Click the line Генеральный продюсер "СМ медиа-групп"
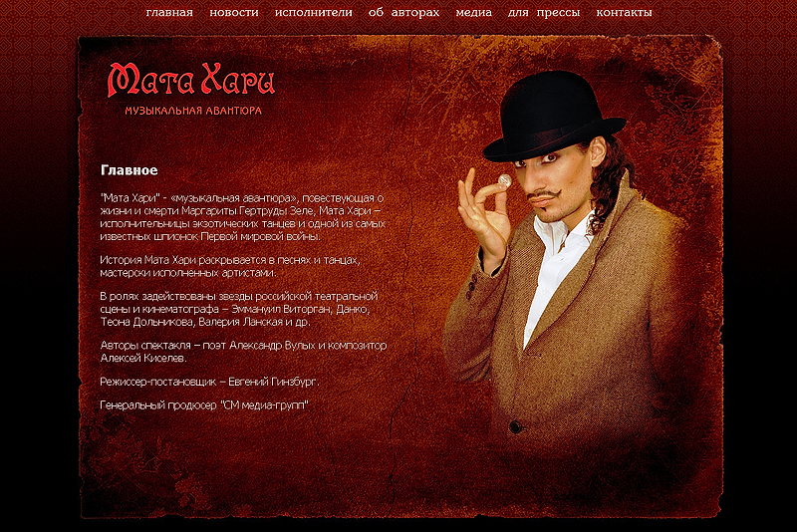 click(x=204, y=404)
